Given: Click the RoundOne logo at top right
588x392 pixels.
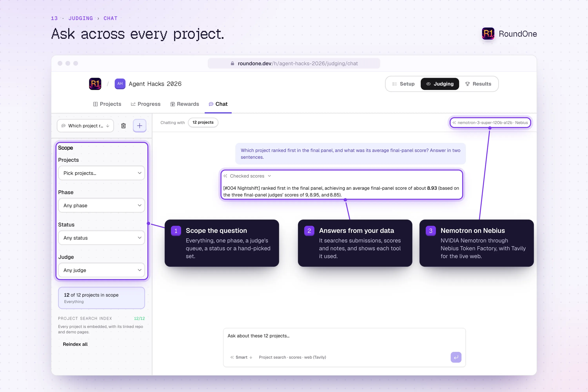Looking at the screenshot, I should click(509, 34).
